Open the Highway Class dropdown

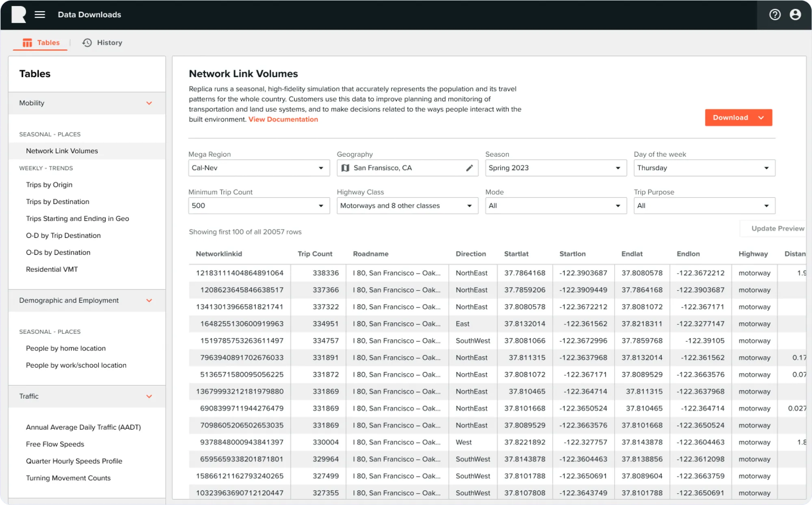click(x=407, y=206)
